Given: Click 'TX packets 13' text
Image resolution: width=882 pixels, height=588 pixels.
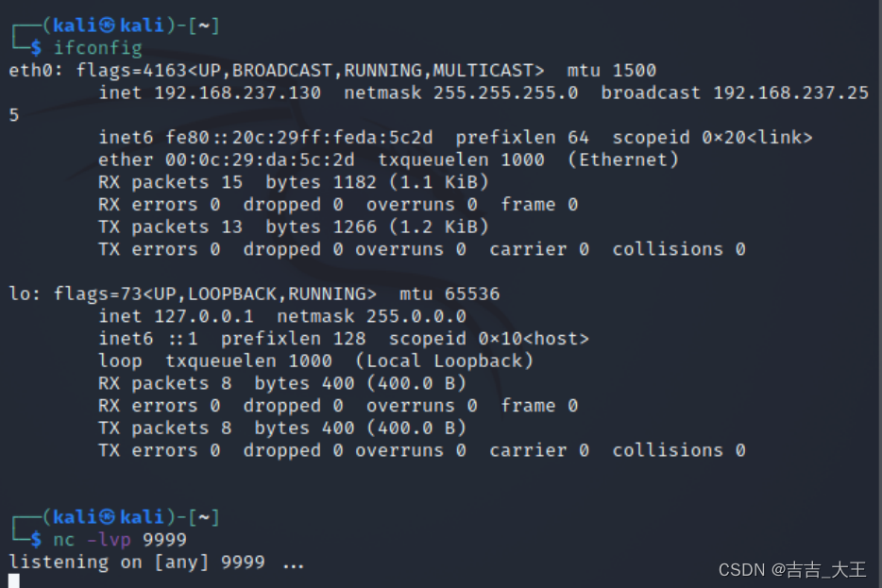Looking at the screenshot, I should click(170, 227).
